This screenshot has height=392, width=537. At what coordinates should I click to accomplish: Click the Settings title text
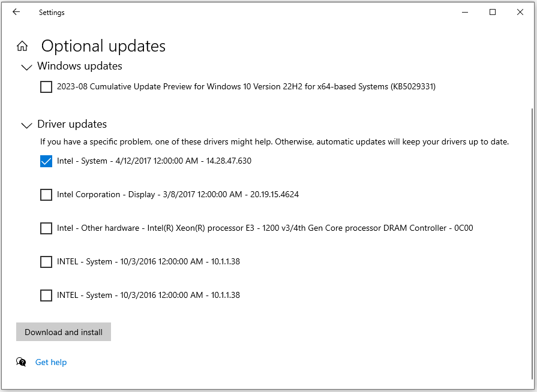pyautogui.click(x=52, y=13)
